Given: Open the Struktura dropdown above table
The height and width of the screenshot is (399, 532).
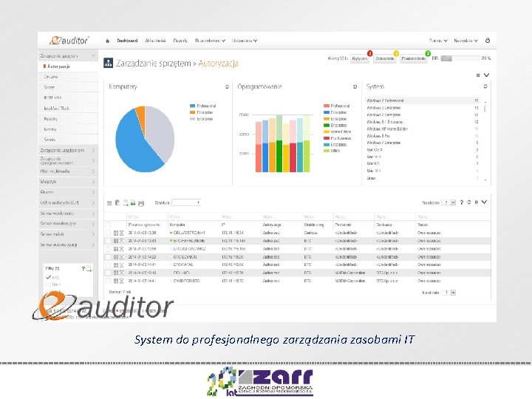Looking at the screenshot, I should 186,202.
